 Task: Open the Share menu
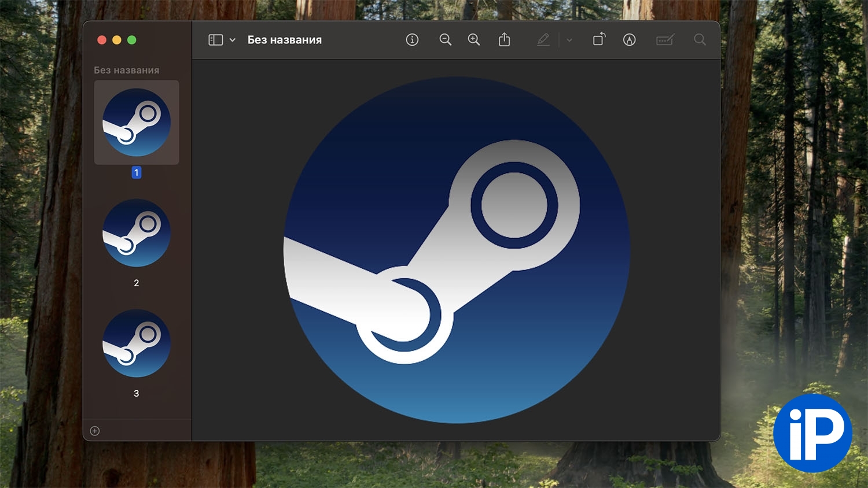505,39
